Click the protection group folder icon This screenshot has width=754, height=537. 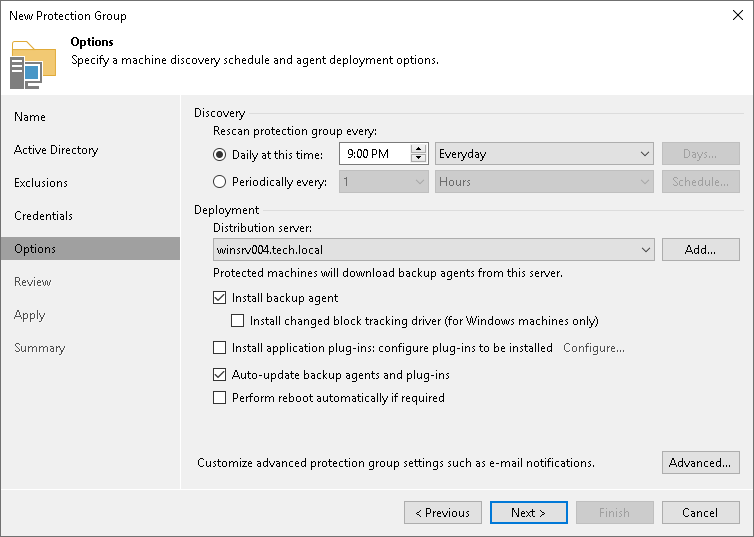[33, 65]
